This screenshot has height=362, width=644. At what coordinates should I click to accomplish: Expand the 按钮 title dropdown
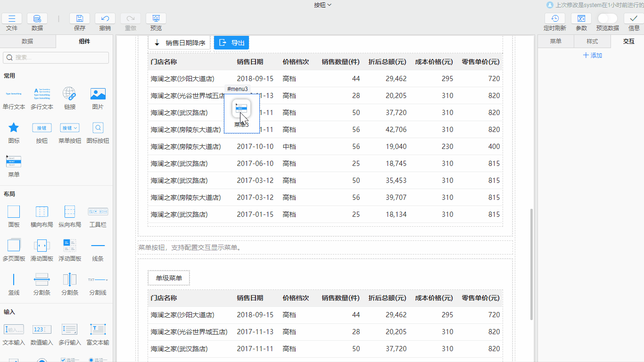tap(323, 5)
